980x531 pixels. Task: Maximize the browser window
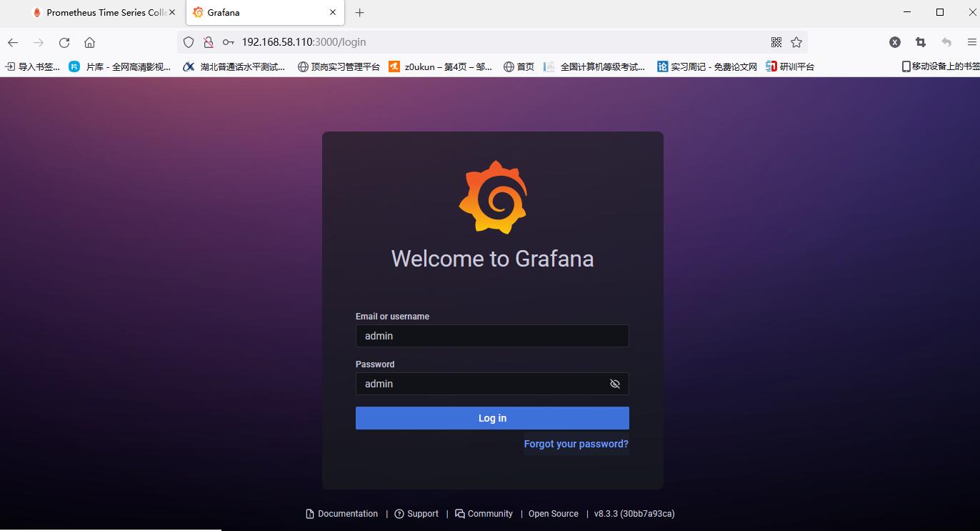[940, 12]
